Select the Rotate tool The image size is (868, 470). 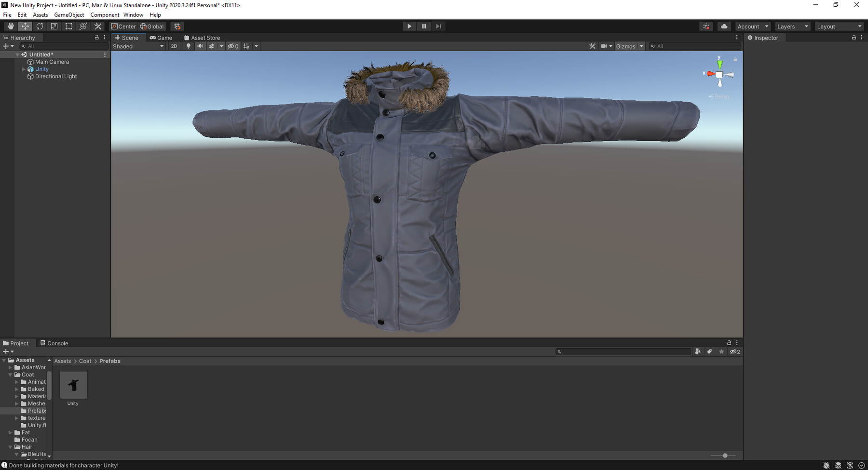(40, 26)
